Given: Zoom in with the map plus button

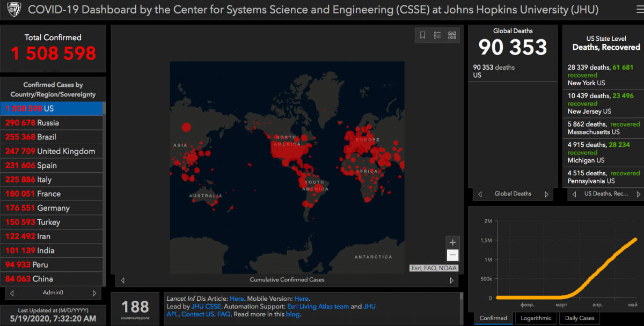Looking at the screenshot, I should click(452, 242).
